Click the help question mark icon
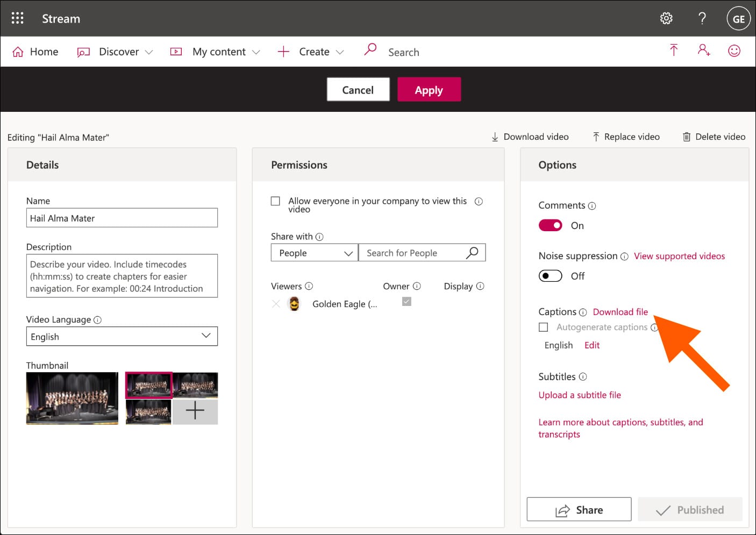756x535 pixels. (702, 18)
